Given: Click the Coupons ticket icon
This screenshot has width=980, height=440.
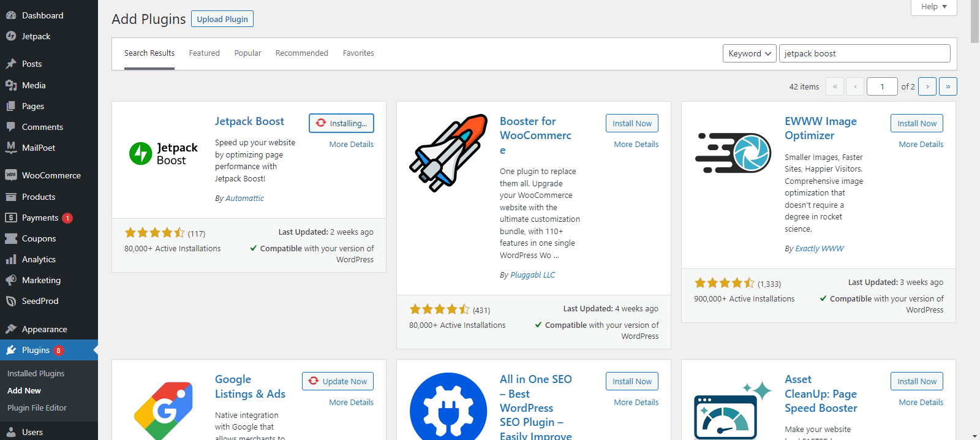Looking at the screenshot, I should coord(11,238).
